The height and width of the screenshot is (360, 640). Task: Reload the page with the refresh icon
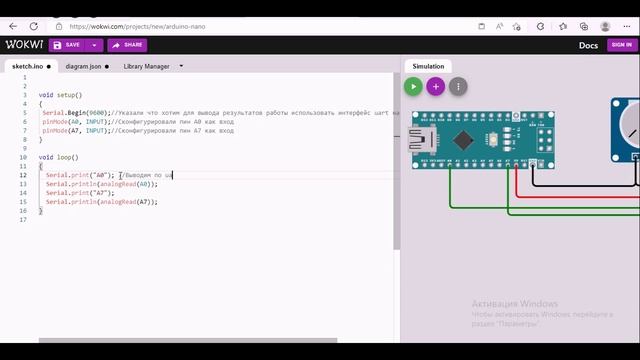coord(33,27)
